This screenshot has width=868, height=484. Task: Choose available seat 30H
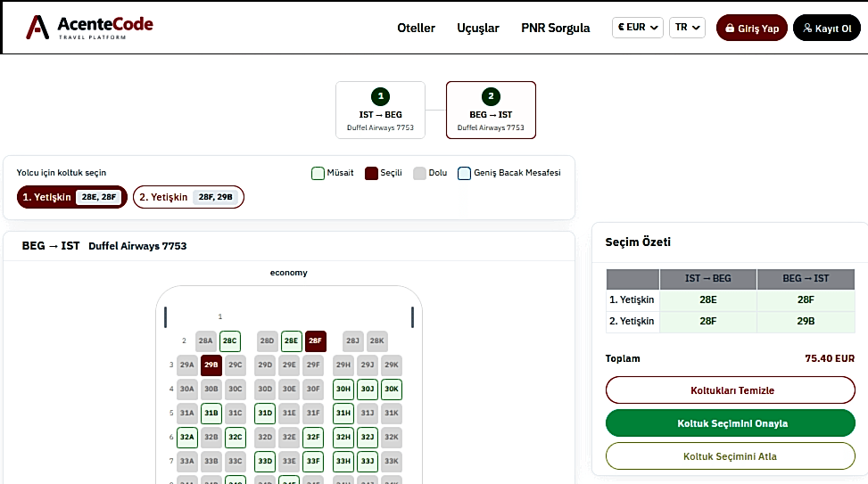pos(343,389)
